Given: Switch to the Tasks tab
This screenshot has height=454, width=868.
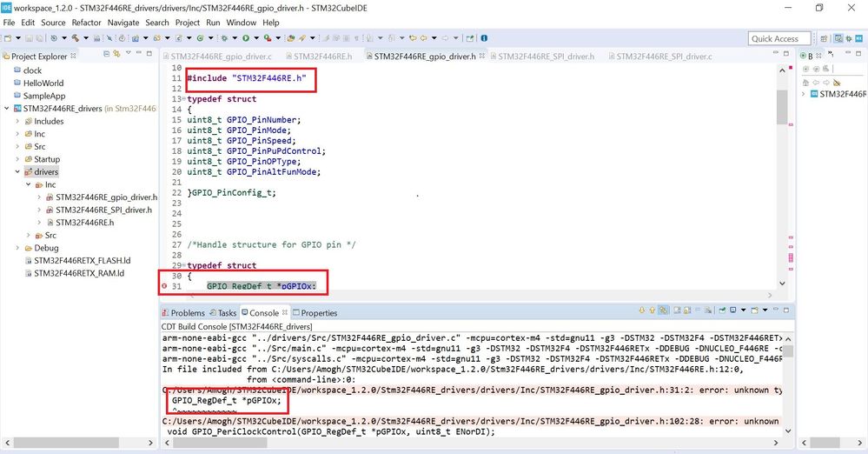Looking at the screenshot, I should click(223, 312).
